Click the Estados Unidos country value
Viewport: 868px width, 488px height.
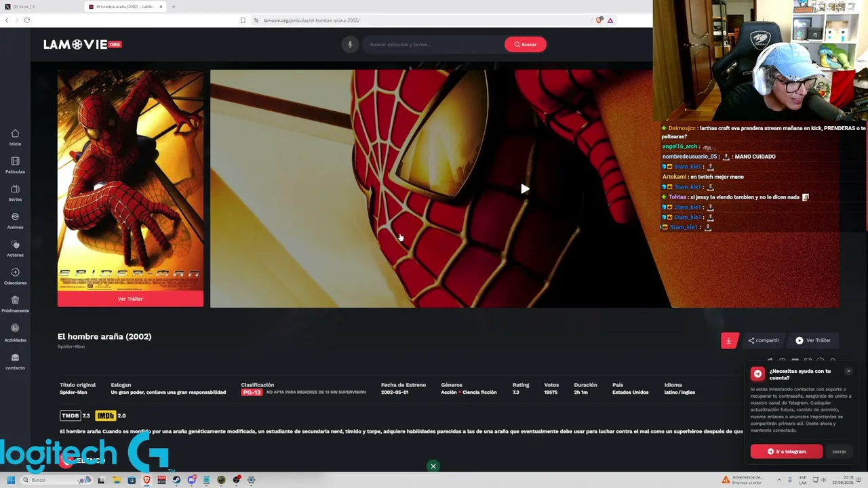[631, 392]
